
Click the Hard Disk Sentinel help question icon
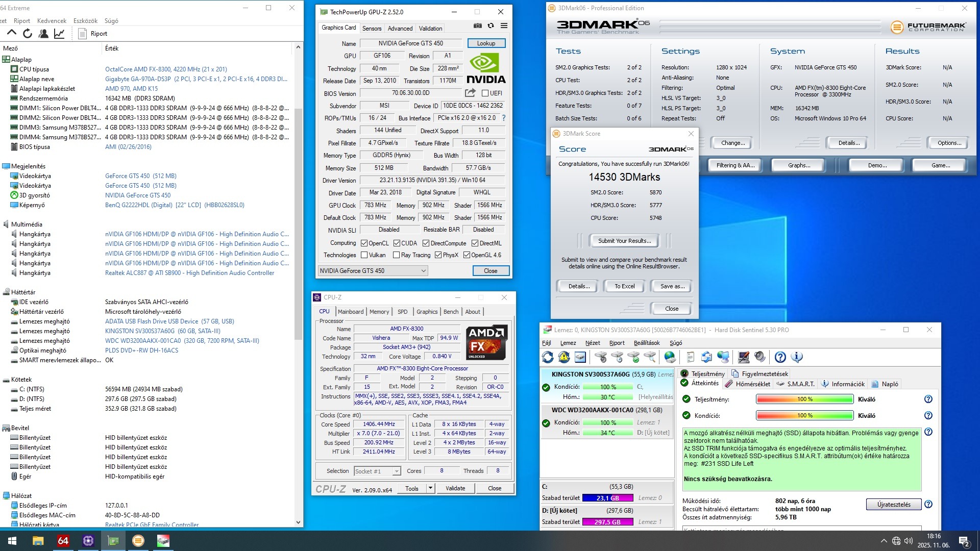(x=780, y=357)
